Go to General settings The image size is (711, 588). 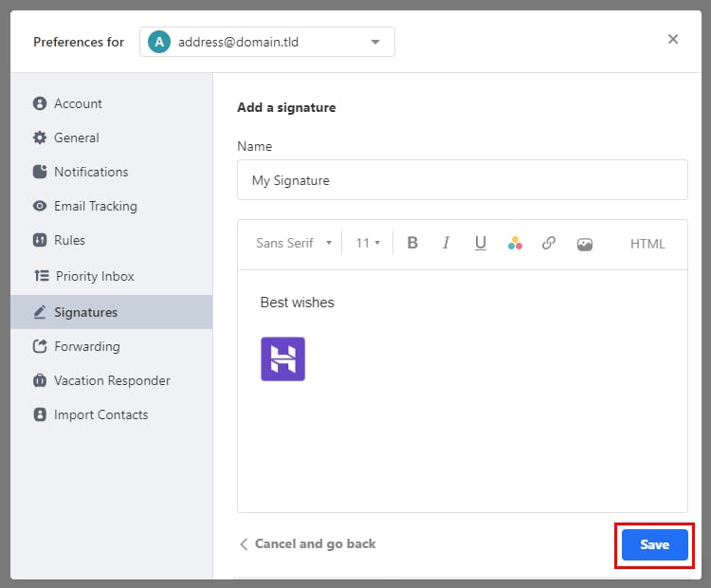(76, 138)
